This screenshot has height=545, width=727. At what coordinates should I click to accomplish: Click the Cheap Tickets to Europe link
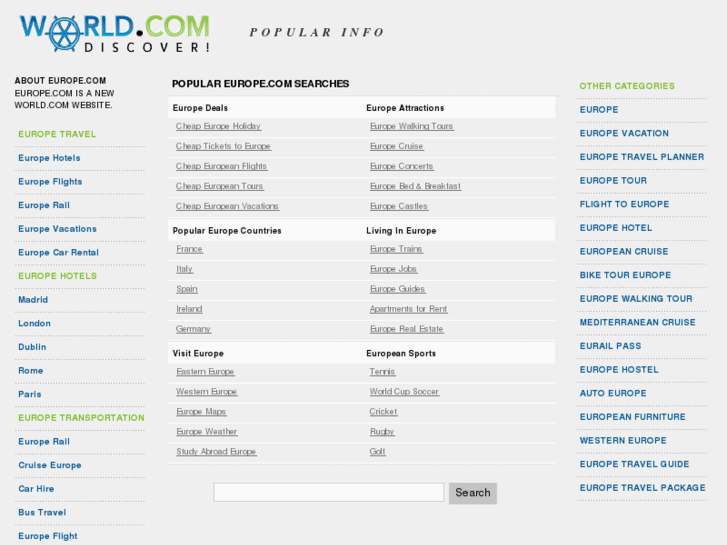tap(223, 146)
